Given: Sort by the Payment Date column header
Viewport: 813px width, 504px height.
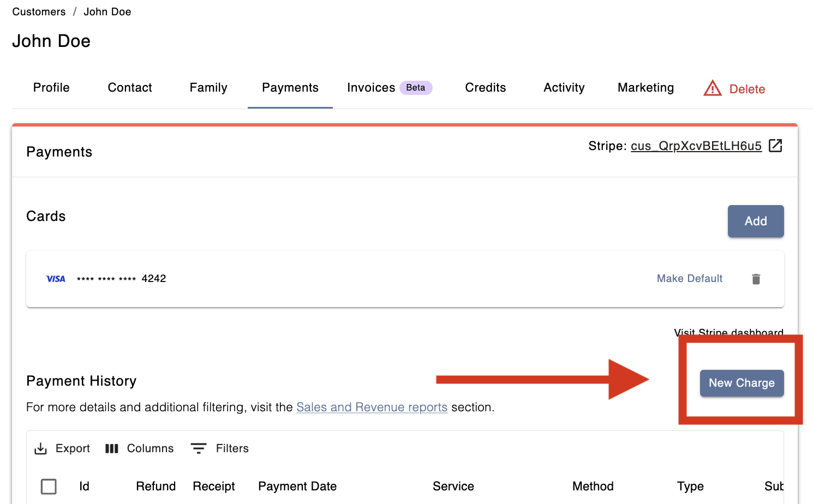Looking at the screenshot, I should click(297, 486).
